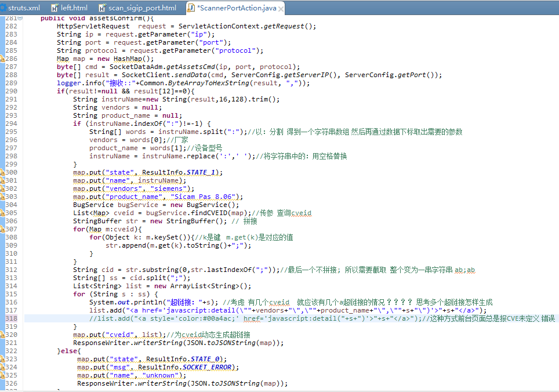Viewport: 559px width, 392px height.
Task: Click 'bugService.findCVEID(map)' on line 305
Action: 197,213
